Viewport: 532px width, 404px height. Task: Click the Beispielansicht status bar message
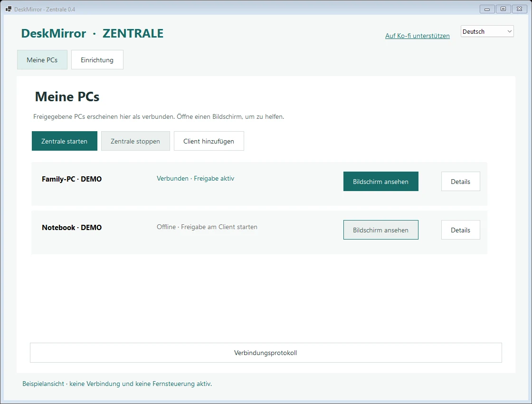(x=117, y=384)
